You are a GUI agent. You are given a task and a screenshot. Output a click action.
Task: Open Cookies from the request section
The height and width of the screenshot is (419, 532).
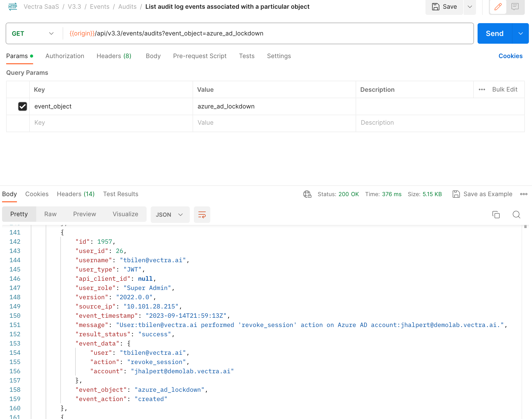(510, 56)
